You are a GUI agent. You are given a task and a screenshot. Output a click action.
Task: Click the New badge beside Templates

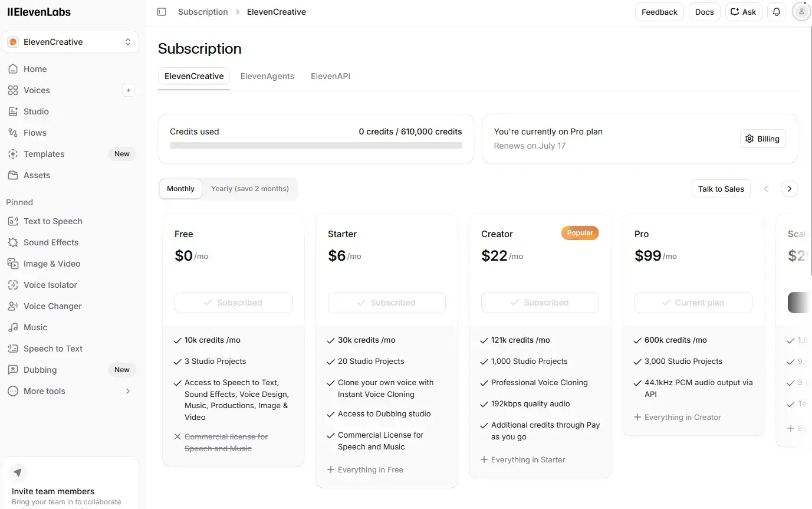(122, 154)
